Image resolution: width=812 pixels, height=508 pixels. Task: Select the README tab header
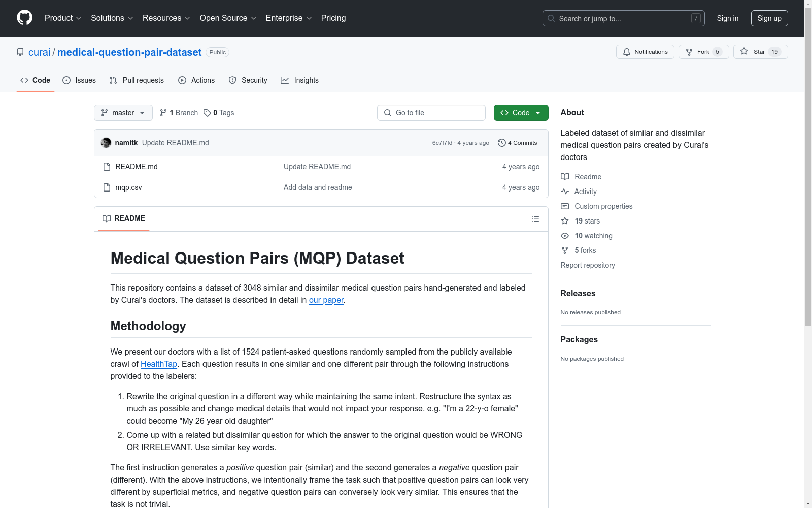[x=124, y=218]
